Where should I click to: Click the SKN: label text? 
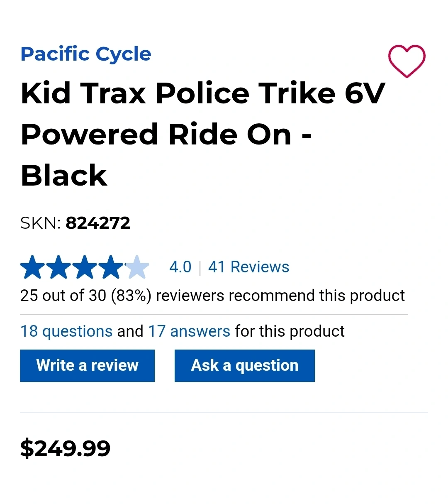tap(41, 223)
